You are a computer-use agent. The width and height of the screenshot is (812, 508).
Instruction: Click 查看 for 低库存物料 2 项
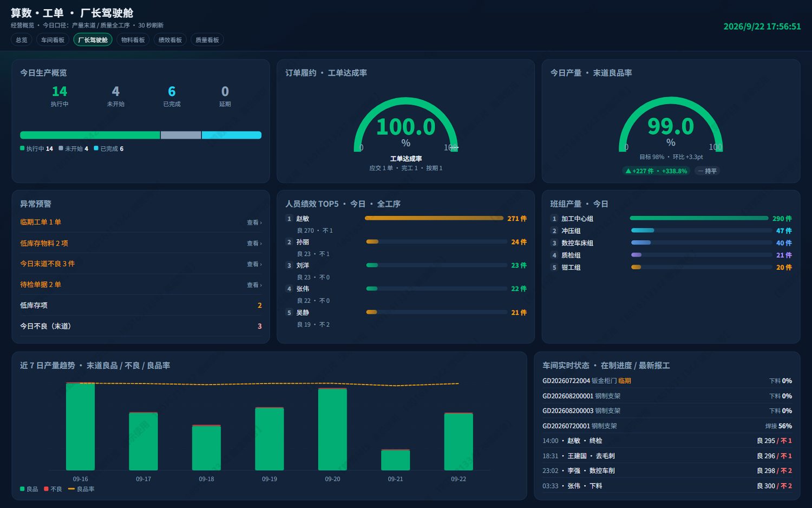coord(254,244)
